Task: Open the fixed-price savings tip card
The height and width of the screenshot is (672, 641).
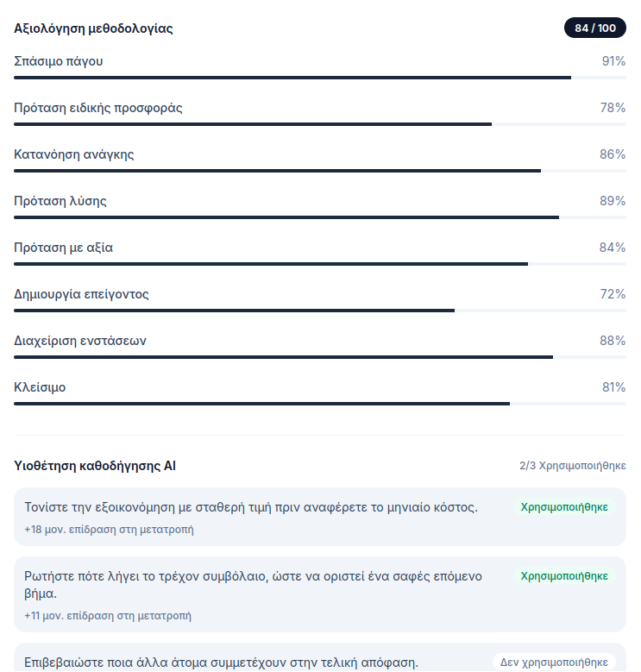Action: pyautogui.click(x=320, y=517)
